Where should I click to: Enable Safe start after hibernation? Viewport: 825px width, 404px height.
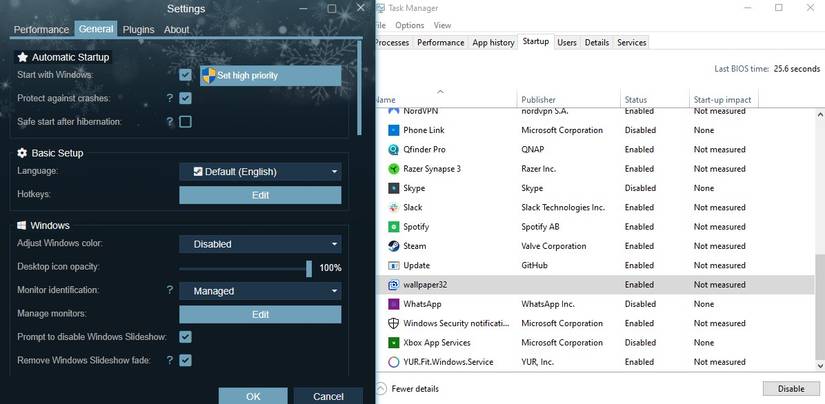click(x=185, y=122)
